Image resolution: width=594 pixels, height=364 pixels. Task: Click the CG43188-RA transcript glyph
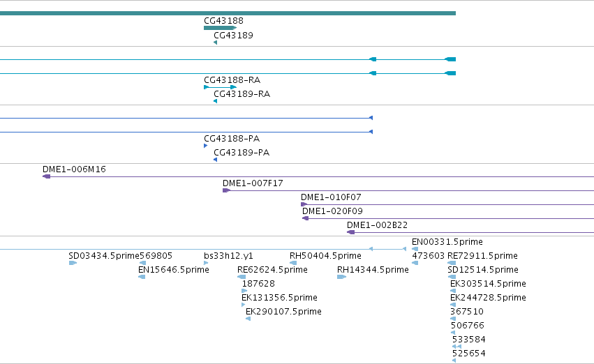(220, 87)
